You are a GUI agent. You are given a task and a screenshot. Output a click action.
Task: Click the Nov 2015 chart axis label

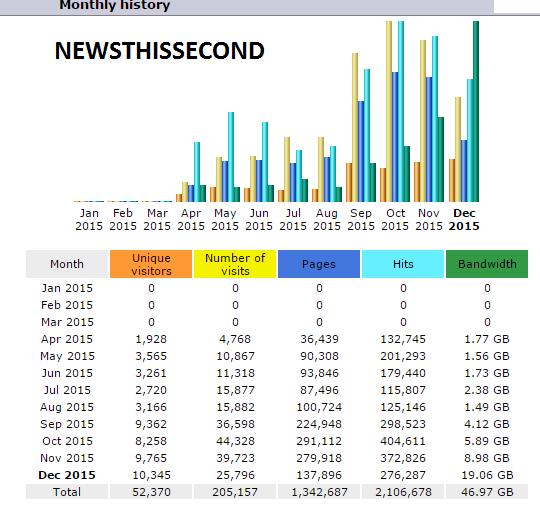pos(429,220)
